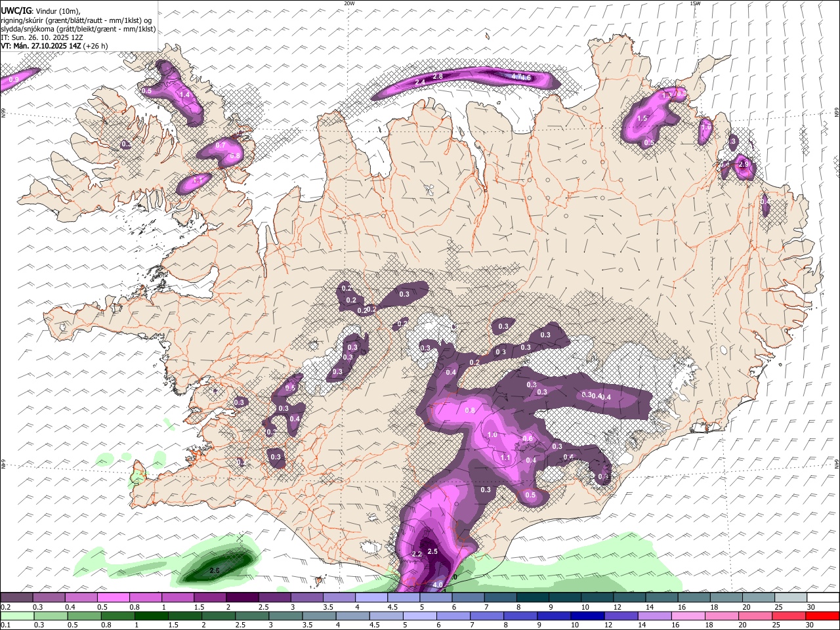
Task: Click the 'slydda/snjókoma' legend description line
Action: click(x=78, y=29)
